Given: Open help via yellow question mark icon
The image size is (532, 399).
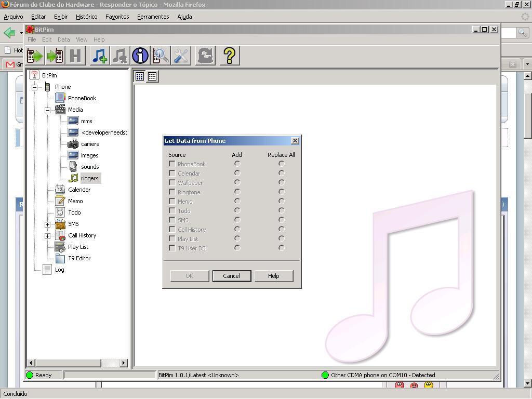Looking at the screenshot, I should click(x=230, y=56).
